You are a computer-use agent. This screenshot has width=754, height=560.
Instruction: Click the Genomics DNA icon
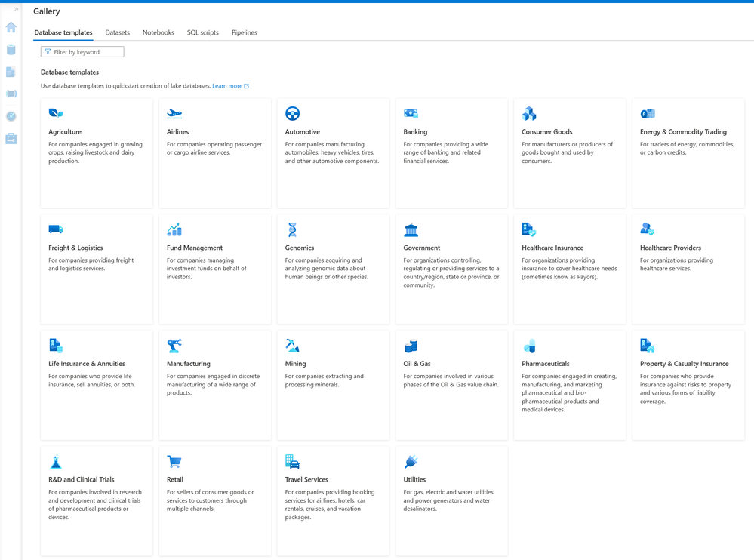[292, 229]
